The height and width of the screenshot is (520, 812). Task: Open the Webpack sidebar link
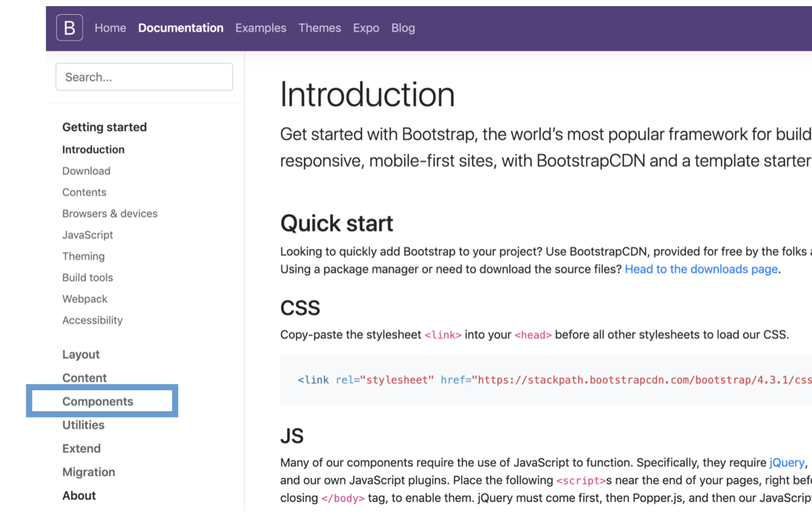pyautogui.click(x=85, y=299)
